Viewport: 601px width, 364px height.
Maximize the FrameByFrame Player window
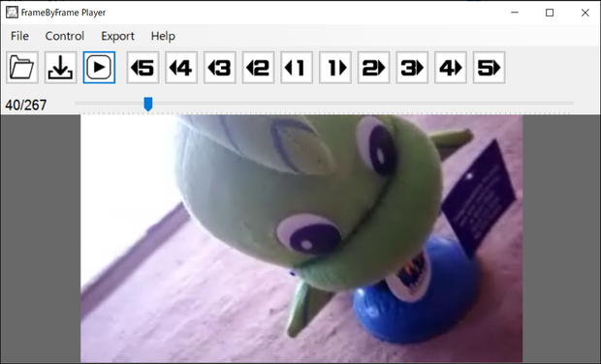point(550,13)
